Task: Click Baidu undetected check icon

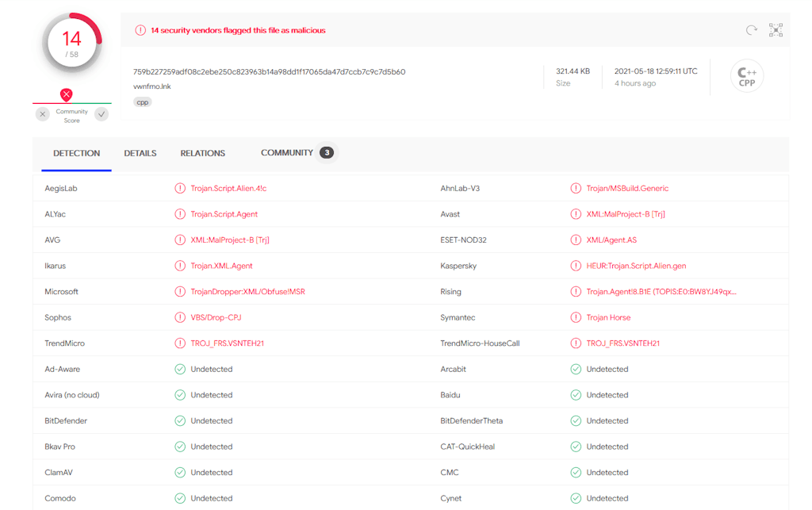Action: tap(576, 395)
